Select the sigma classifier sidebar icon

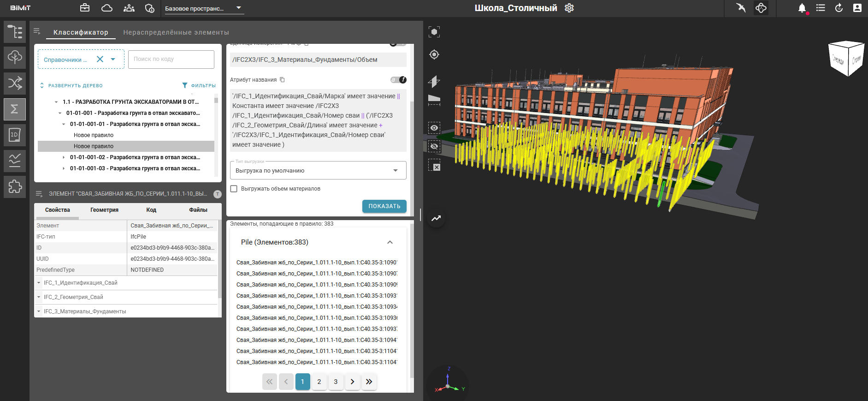[15, 109]
